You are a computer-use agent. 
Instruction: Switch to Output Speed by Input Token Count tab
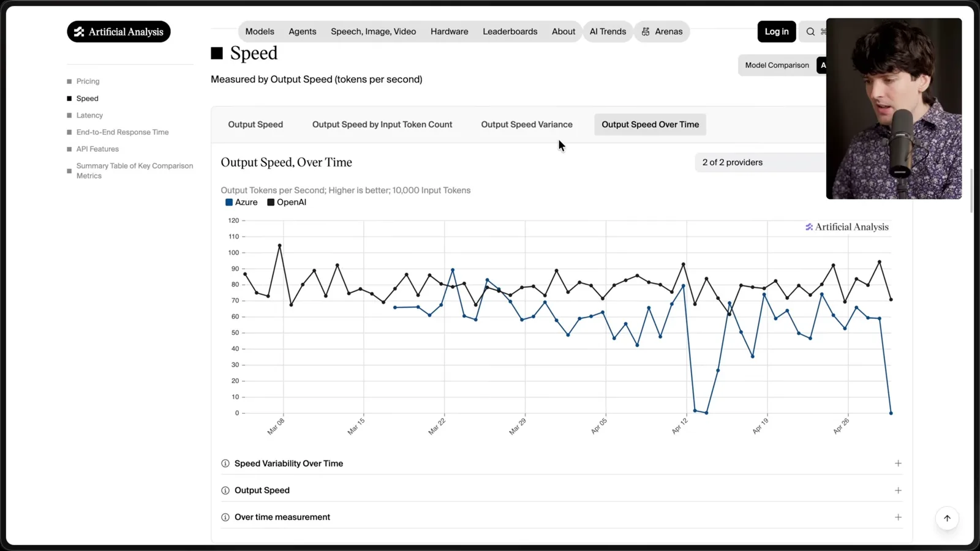(x=382, y=124)
